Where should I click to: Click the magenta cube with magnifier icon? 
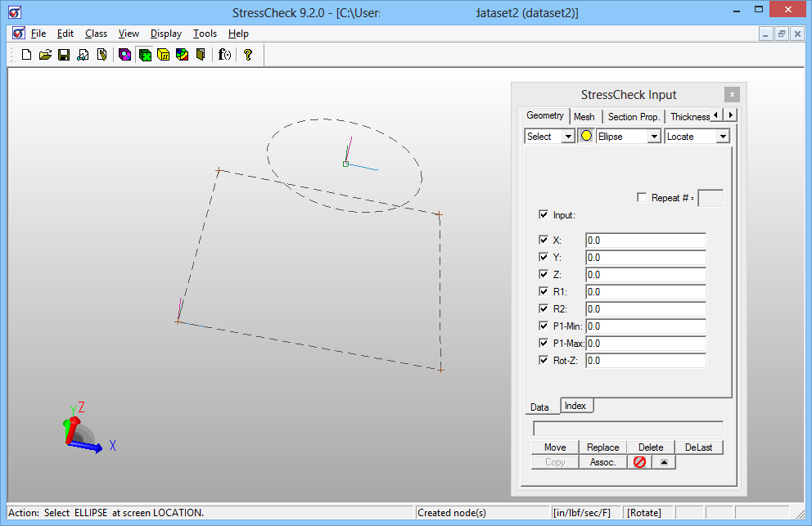125,55
